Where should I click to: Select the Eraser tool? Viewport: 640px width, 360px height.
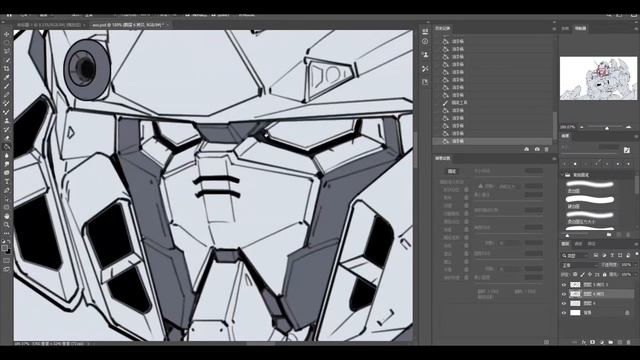(x=7, y=138)
